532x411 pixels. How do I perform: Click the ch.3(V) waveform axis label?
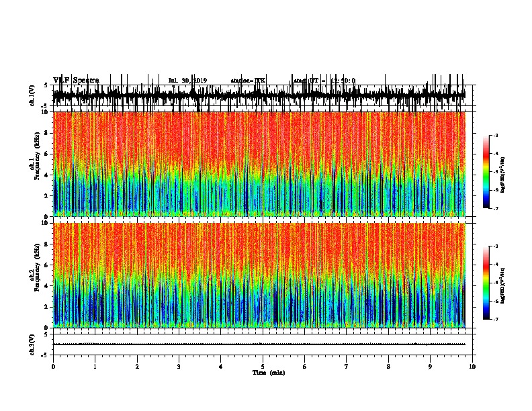[x=32, y=345]
